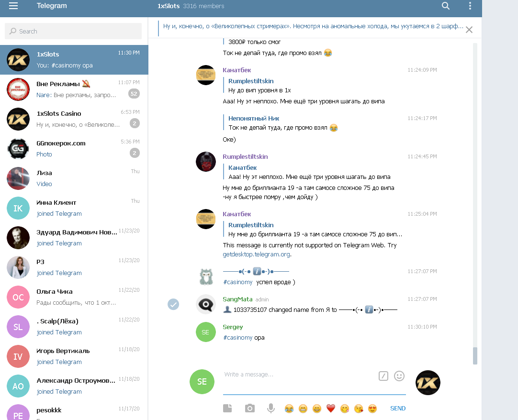Click the search icon in chat header
The image size is (518, 420).
click(446, 6)
